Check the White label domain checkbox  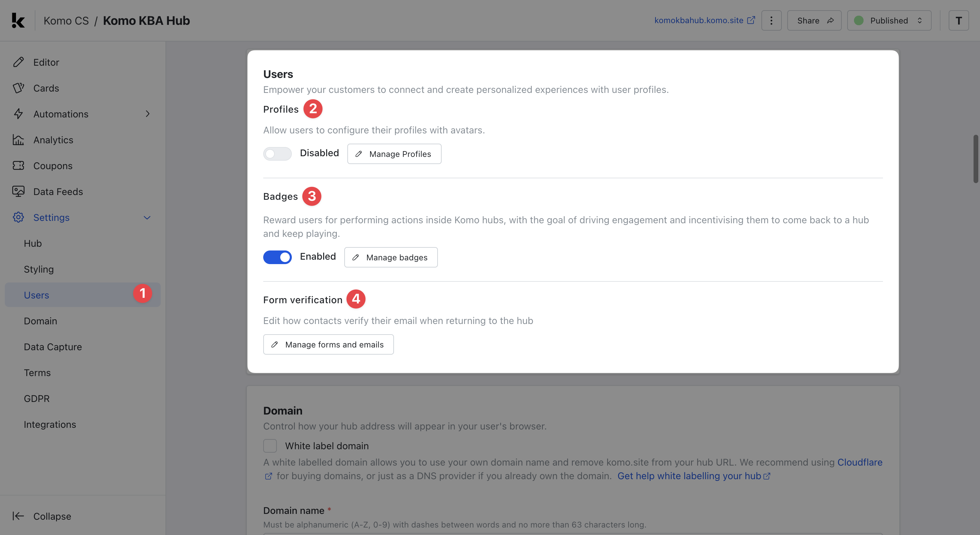click(270, 445)
